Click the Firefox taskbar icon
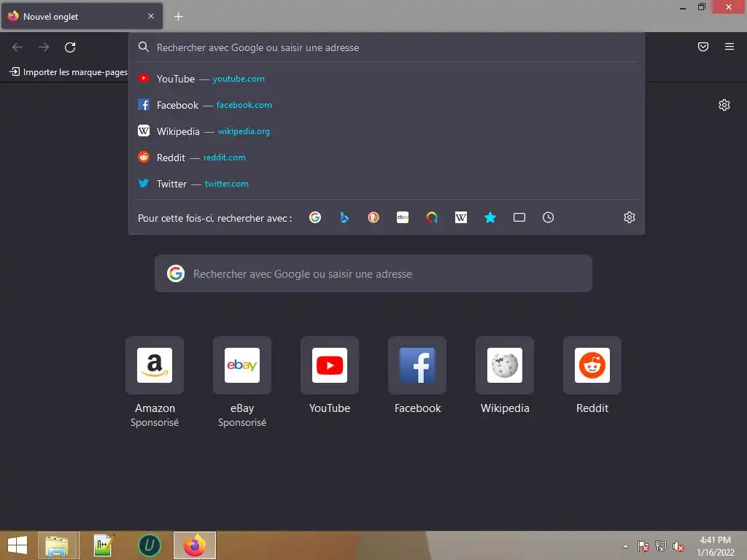Screen dimensions: 747x560 pyautogui.click(x=194, y=545)
